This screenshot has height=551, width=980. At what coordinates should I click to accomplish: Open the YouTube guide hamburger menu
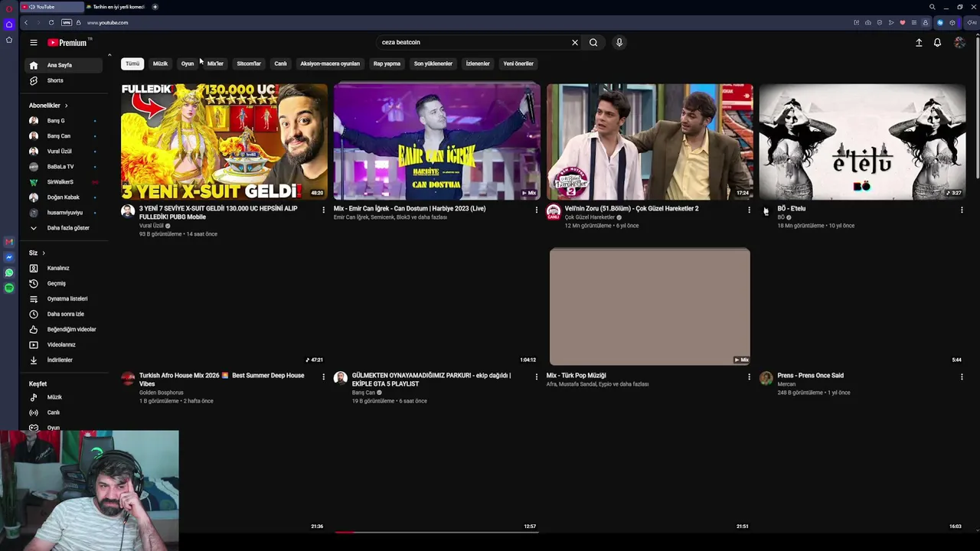34,43
